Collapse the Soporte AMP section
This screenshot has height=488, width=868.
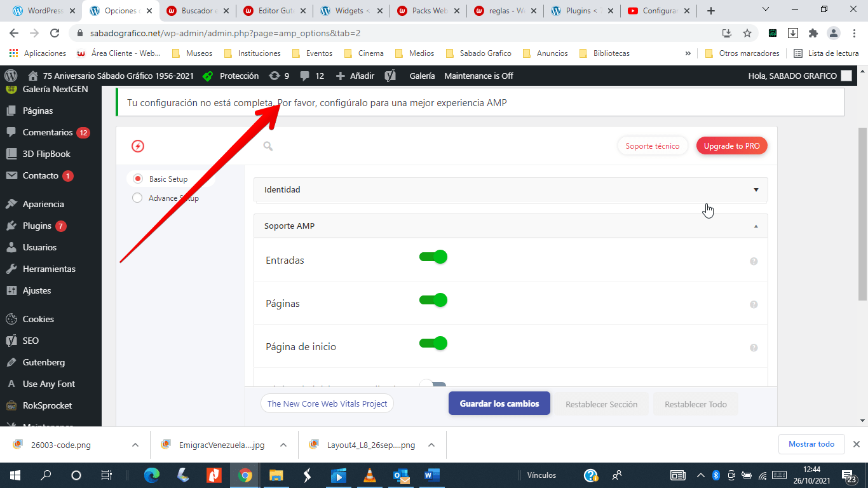510,226
